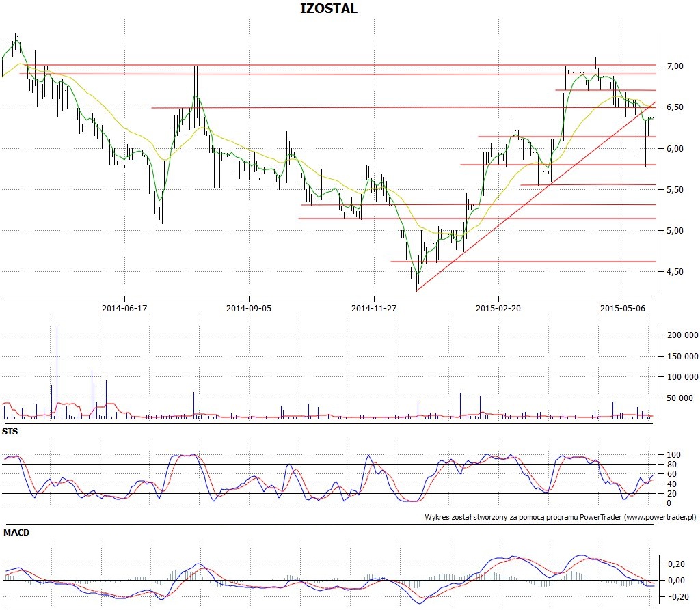Click the 5,00 price axis label

[x=675, y=231]
